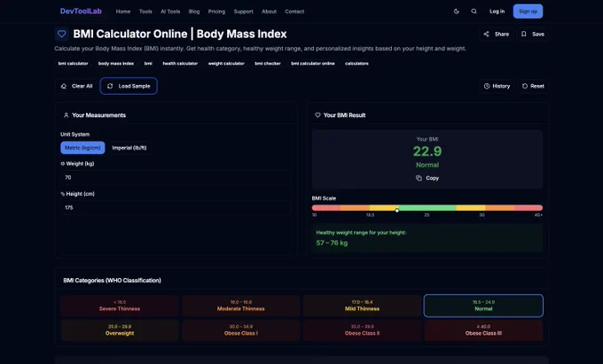Click the Sign up button
The height and width of the screenshot is (364, 603).
528,12
